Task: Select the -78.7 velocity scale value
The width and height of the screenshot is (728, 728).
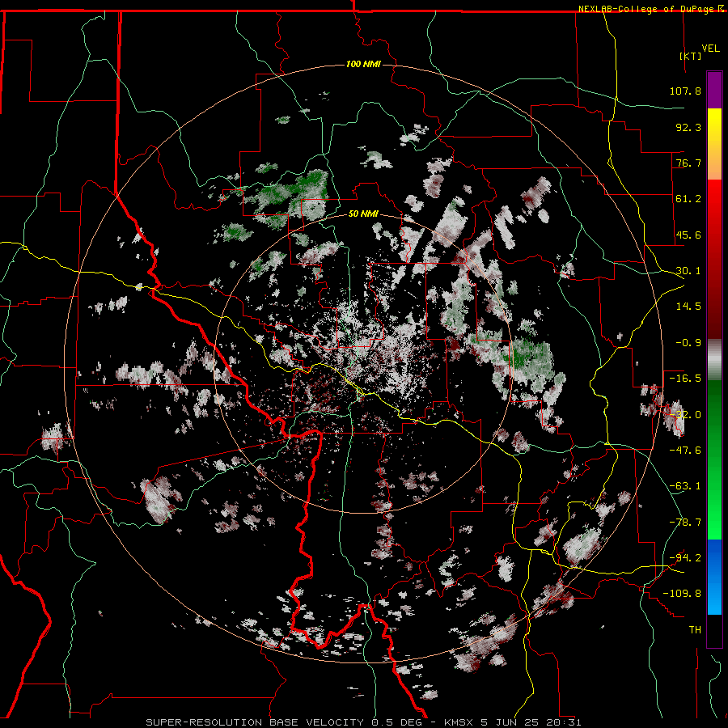Action: [x=685, y=523]
